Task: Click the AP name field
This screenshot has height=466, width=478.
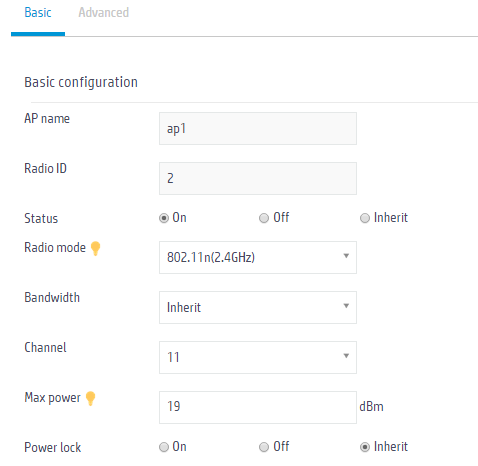Action: pyautogui.click(x=258, y=128)
